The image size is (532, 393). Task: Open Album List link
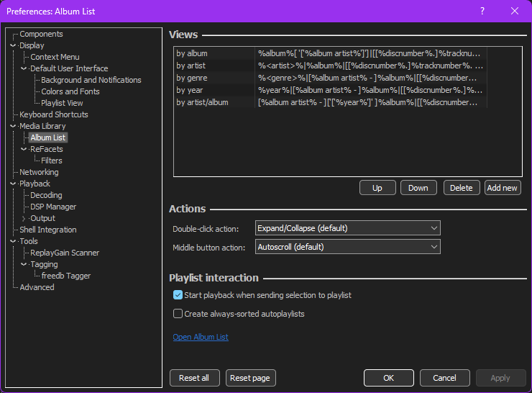click(201, 337)
